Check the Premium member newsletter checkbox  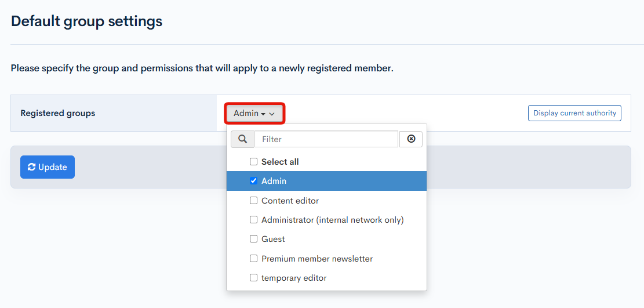pyautogui.click(x=253, y=259)
